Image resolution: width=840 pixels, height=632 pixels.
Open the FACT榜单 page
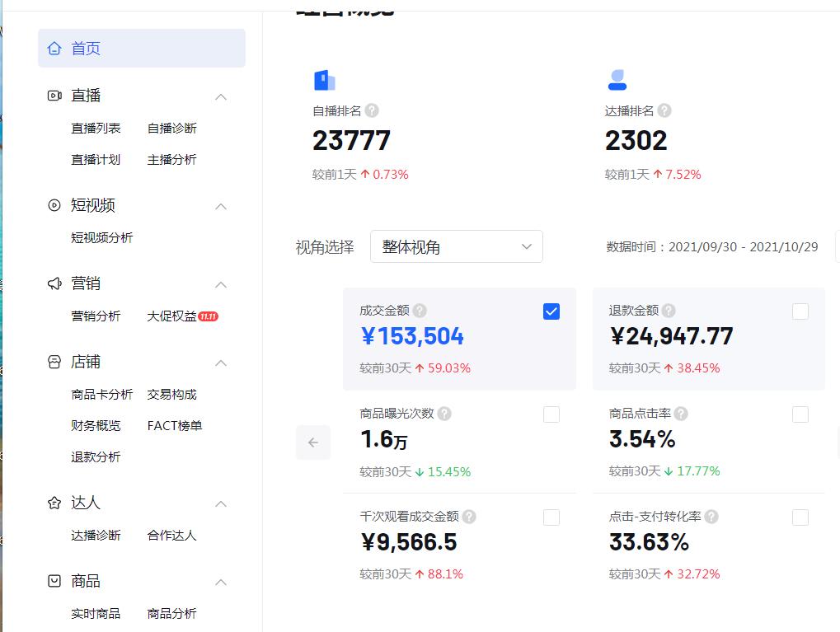point(174,425)
